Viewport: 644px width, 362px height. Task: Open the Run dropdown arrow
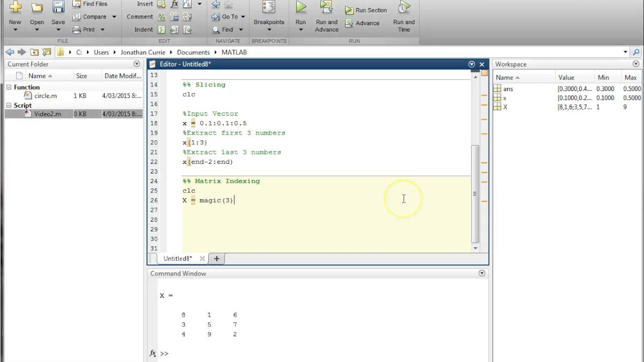(301, 30)
